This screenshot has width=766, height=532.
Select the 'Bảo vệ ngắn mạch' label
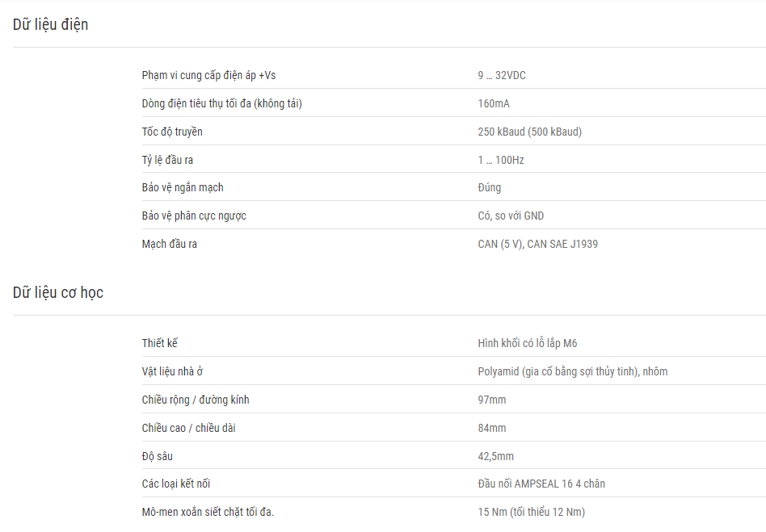tap(183, 187)
